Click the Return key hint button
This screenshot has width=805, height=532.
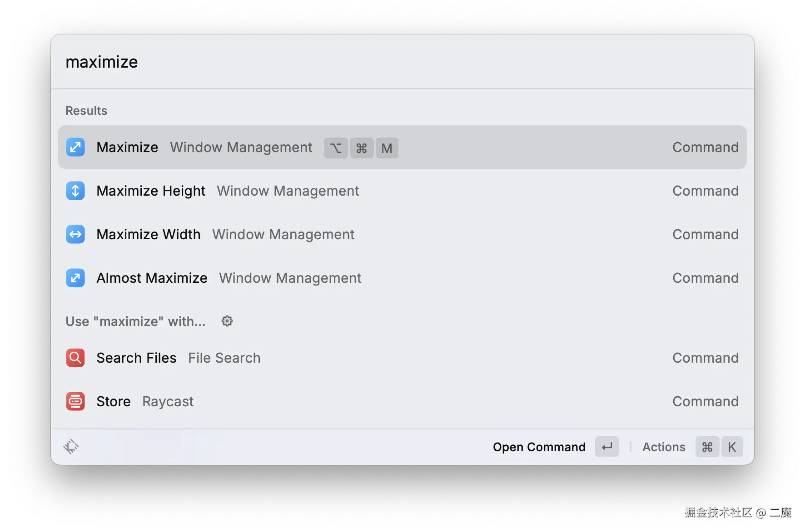click(607, 447)
